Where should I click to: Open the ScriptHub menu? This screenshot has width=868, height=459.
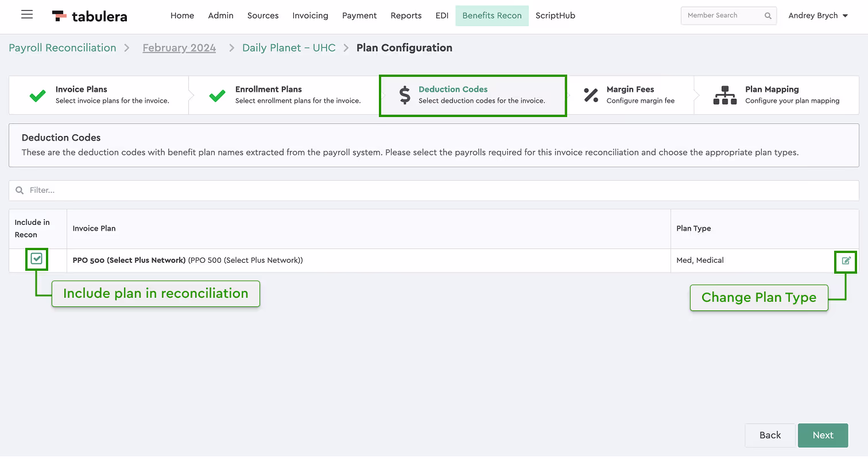tap(555, 15)
